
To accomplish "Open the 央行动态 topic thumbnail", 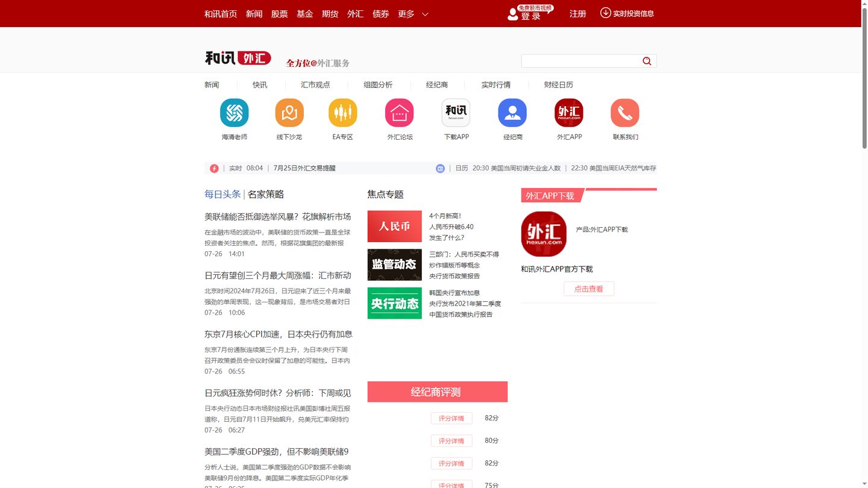I will 395,303.
